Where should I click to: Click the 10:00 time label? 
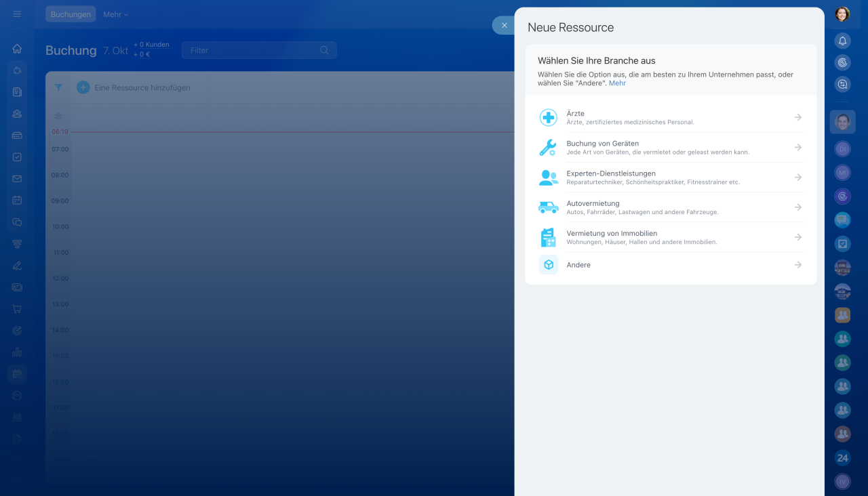pos(60,226)
